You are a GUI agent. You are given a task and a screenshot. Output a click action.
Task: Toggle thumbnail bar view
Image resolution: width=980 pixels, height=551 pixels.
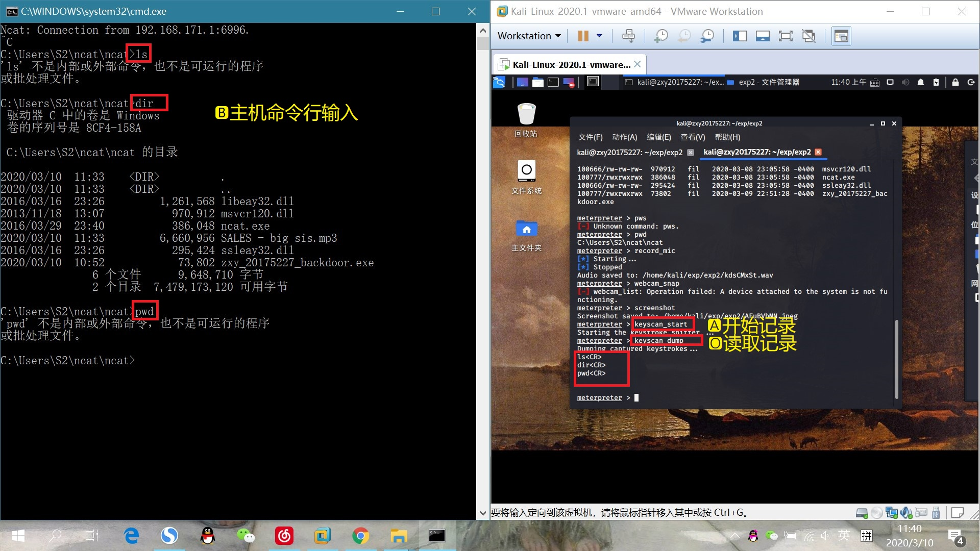(763, 36)
